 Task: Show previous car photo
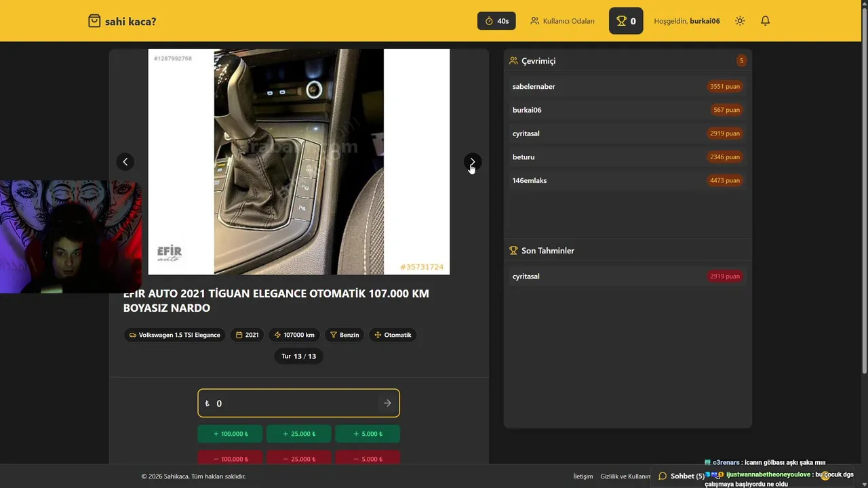pos(125,161)
